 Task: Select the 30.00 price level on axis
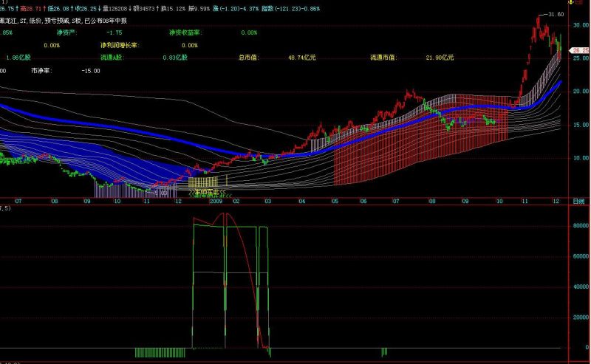[x=581, y=25]
